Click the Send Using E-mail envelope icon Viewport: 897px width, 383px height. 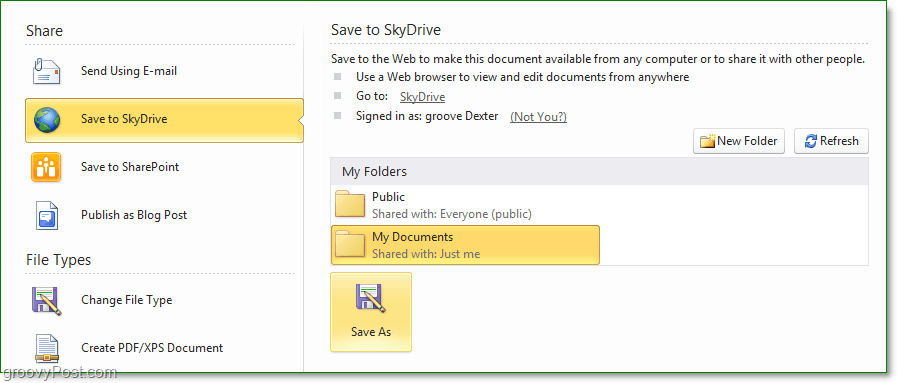pos(46,71)
